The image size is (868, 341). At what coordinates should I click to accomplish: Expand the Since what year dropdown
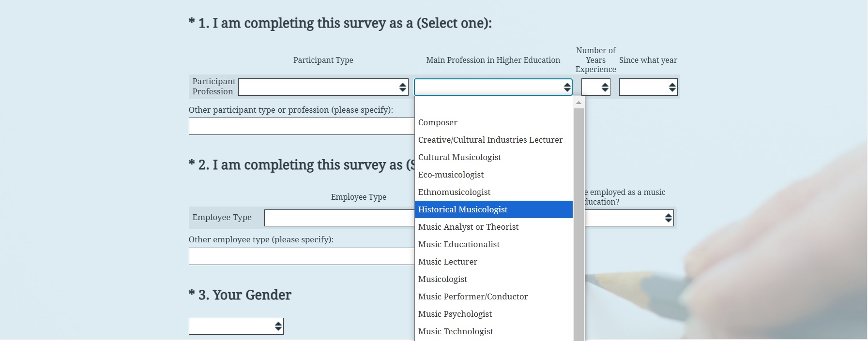click(648, 87)
